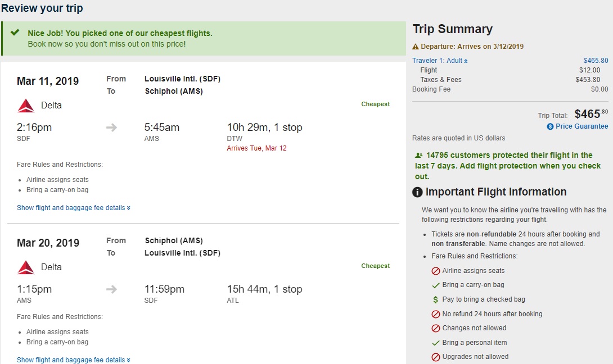Click the Cheapest label on the outbound flight
The height and width of the screenshot is (364, 613).
click(375, 104)
